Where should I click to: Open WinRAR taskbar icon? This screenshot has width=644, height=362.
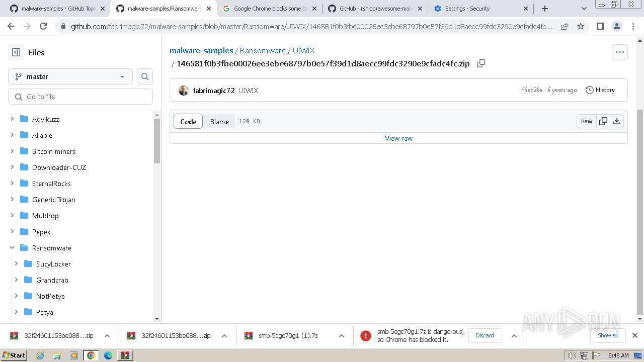pos(125,355)
